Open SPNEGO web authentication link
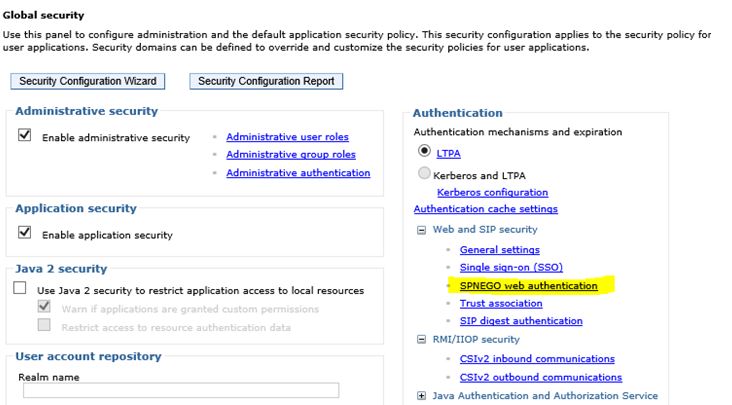732x405 pixels. [x=528, y=286]
